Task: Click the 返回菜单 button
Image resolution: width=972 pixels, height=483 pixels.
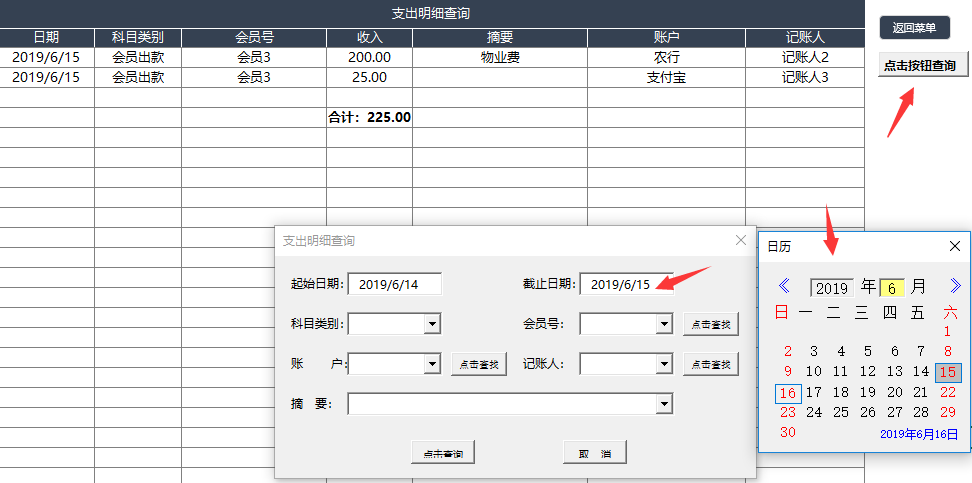Action: pyautogui.click(x=914, y=28)
